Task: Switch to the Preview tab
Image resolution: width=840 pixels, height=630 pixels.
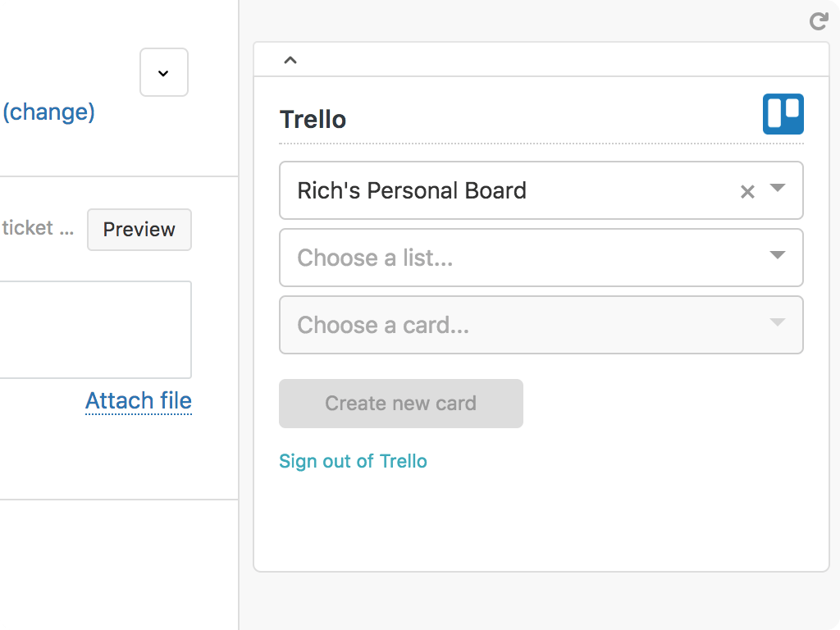Action: pos(139,230)
